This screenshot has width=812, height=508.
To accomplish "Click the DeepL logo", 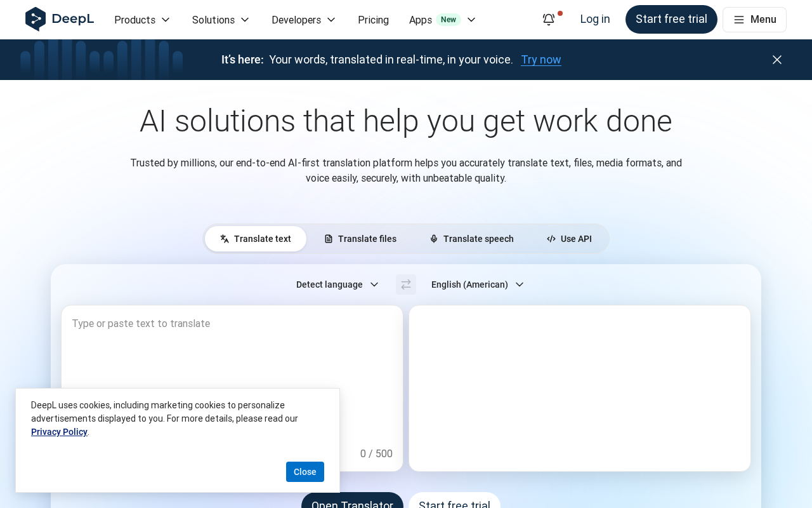I will click(60, 19).
